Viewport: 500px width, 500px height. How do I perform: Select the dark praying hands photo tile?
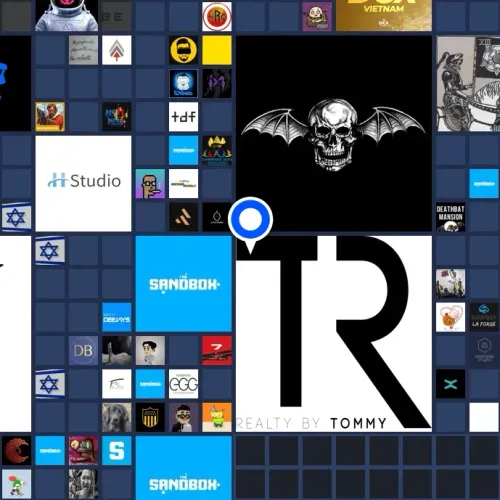117,350
